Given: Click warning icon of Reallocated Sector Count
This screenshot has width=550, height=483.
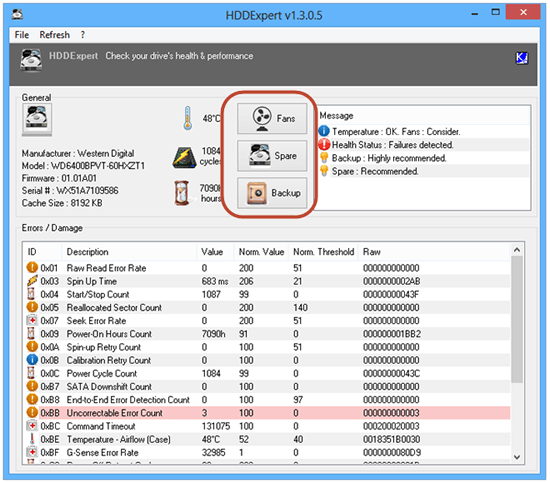Looking at the screenshot, I should [x=32, y=307].
